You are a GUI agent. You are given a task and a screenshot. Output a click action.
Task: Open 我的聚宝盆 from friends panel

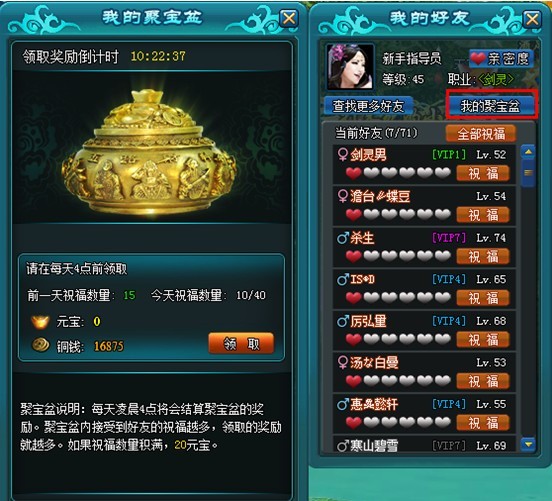tap(490, 106)
